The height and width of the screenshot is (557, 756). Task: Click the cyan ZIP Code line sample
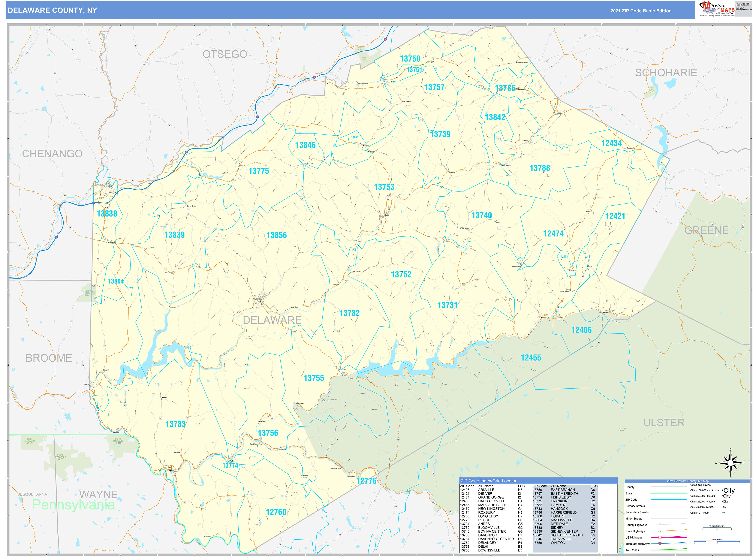click(669, 500)
